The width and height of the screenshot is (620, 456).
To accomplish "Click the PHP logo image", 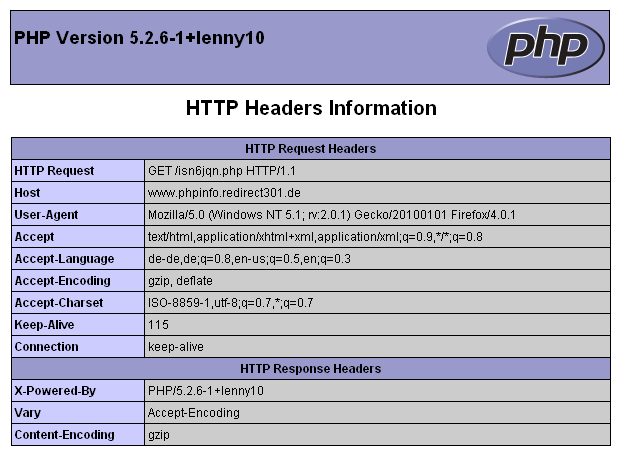I will pos(546,47).
